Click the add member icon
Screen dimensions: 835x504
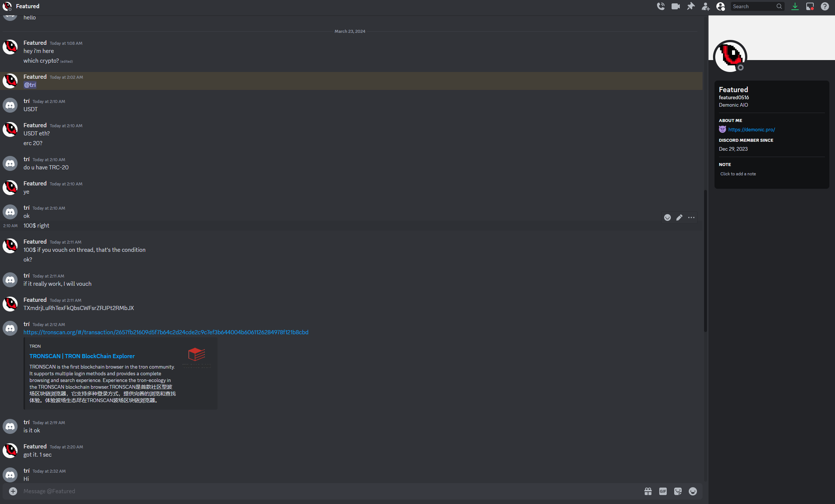coord(706,7)
